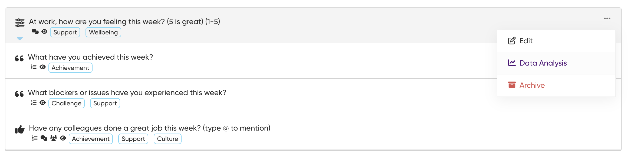
Task: Click the slider icon beside the feeling question
Action: pyautogui.click(x=20, y=23)
